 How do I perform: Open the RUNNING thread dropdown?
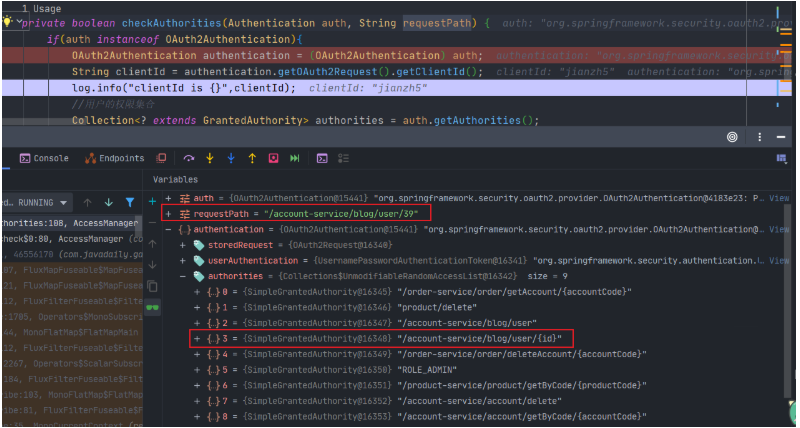tap(36, 203)
